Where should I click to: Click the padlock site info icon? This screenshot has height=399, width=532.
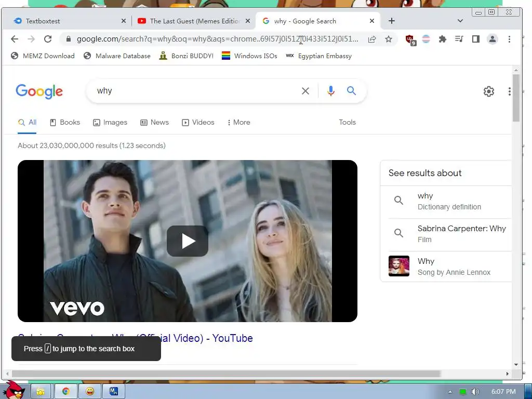pyautogui.click(x=69, y=39)
